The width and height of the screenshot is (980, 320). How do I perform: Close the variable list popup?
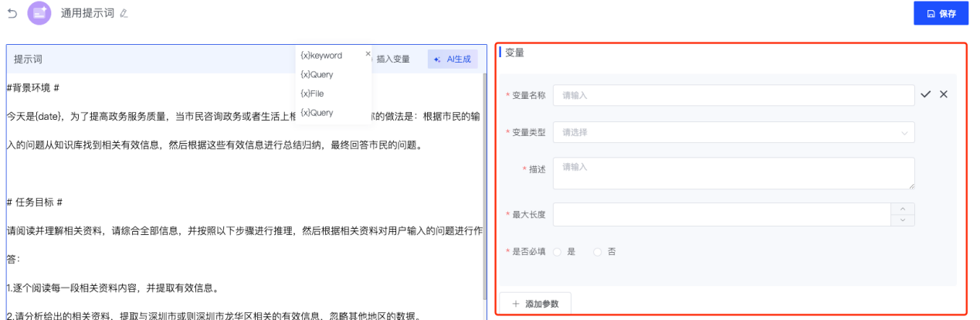[x=368, y=54]
